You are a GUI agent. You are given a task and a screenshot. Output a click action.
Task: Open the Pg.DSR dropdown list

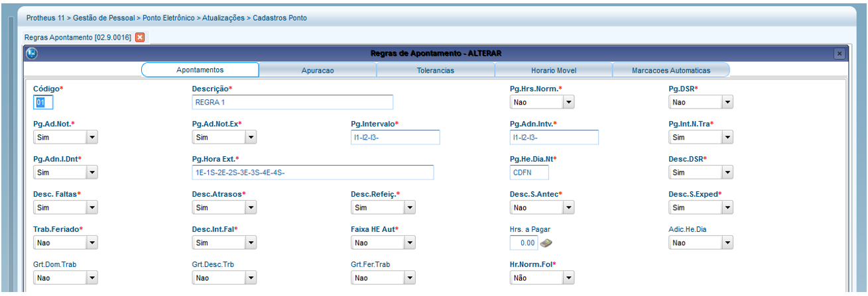(x=727, y=103)
